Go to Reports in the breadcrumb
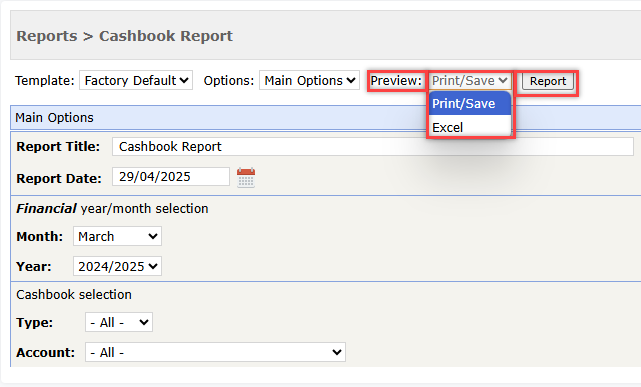 pyautogui.click(x=47, y=36)
